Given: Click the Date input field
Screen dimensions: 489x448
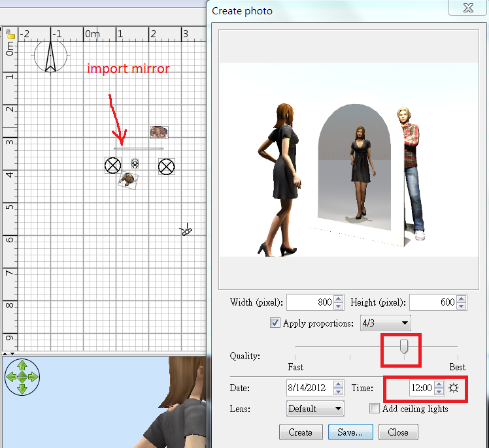Looking at the screenshot, I should pyautogui.click(x=310, y=388).
